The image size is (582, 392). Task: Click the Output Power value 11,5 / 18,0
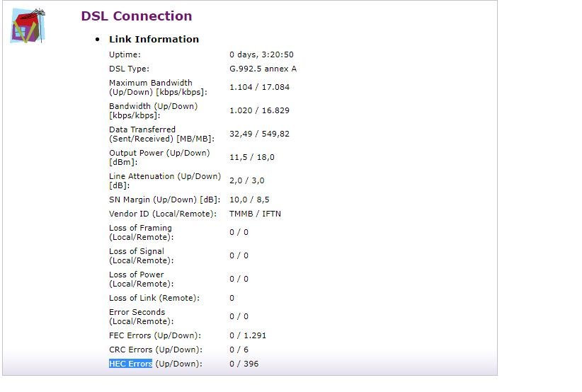click(251, 157)
